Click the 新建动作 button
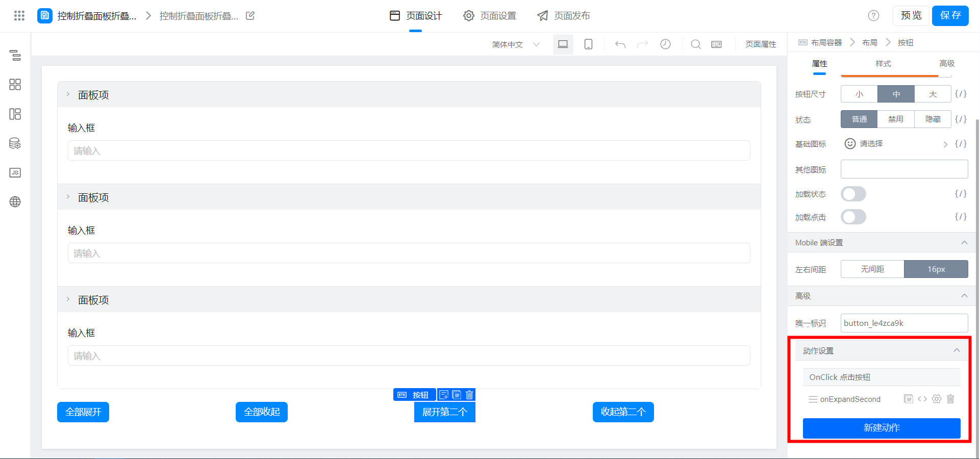The width and height of the screenshot is (980, 459). [x=882, y=428]
